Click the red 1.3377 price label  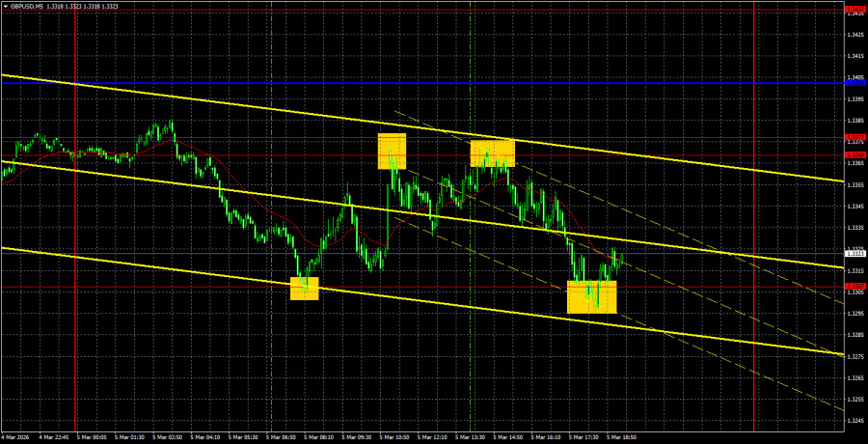click(x=853, y=137)
